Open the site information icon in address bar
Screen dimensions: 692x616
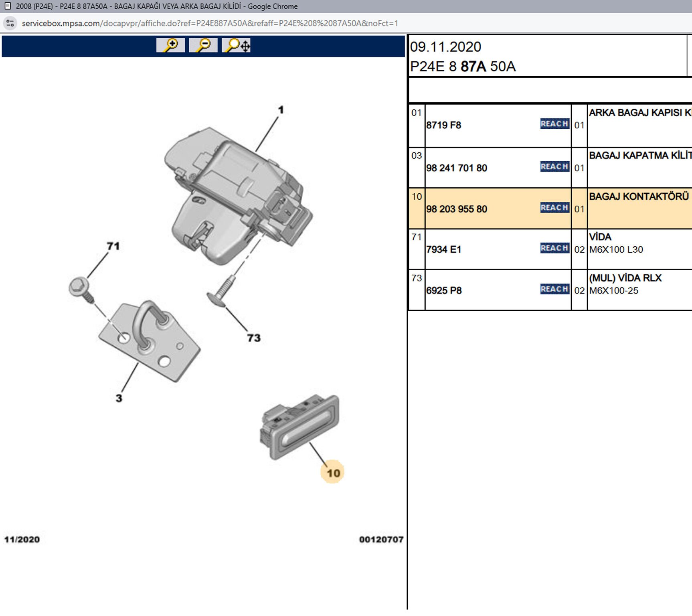pyautogui.click(x=10, y=23)
